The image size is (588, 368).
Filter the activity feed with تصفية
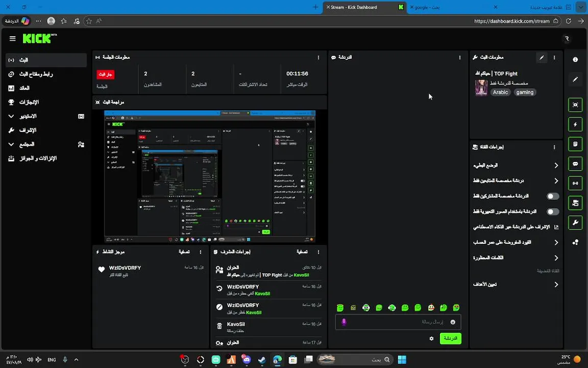[x=184, y=252]
